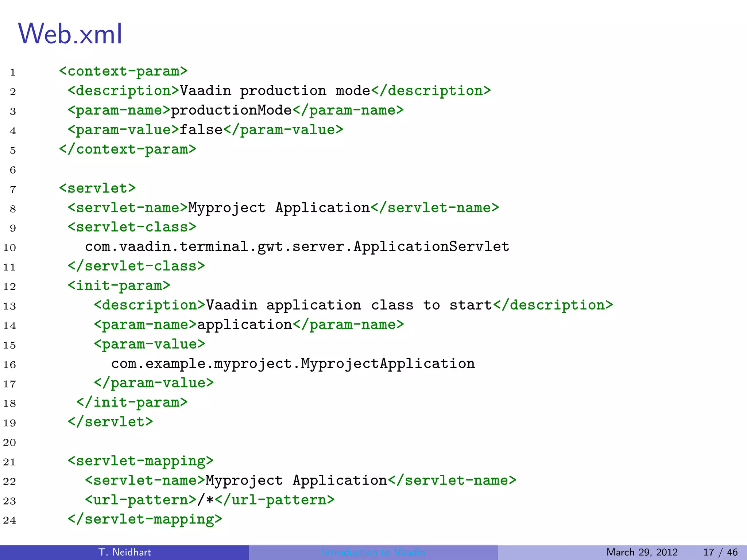Click the false param-value text
Screen dimensions: 747x560
(x=201, y=130)
